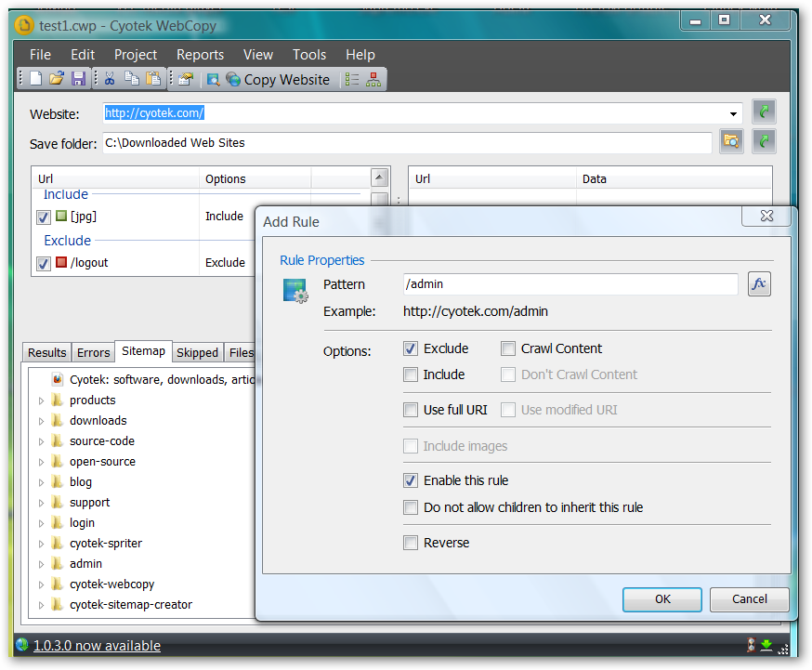This screenshot has width=812, height=670.
Task: Expand the blog folder node
Action: pos(42,482)
